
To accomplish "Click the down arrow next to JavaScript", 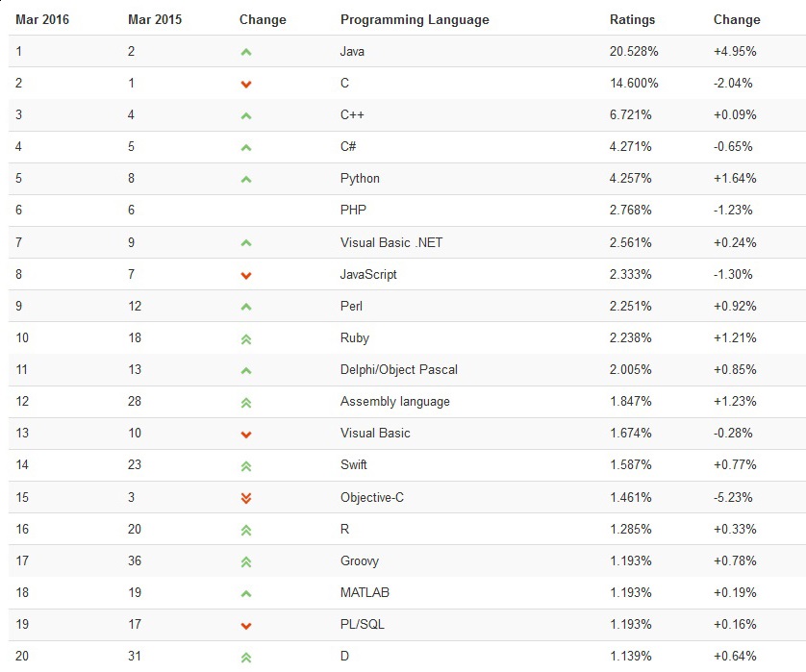I will click(246, 275).
